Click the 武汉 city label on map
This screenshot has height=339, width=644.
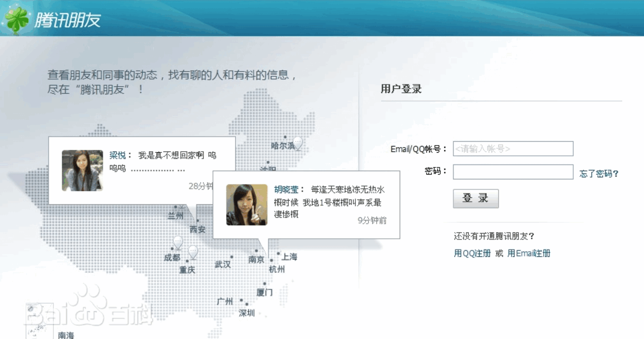(223, 265)
